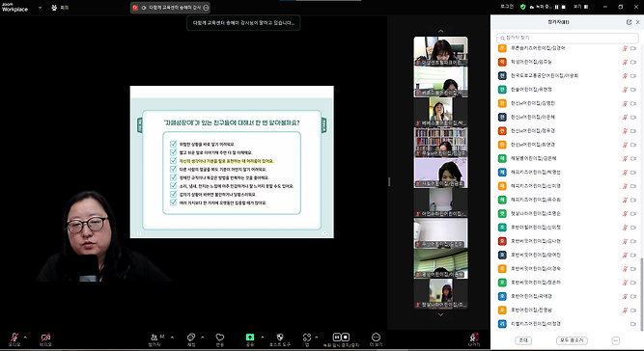The width and height of the screenshot is (644, 351).
Task: Toggle video for 햇살나라어린이집 participant
Action: [x=633, y=214]
